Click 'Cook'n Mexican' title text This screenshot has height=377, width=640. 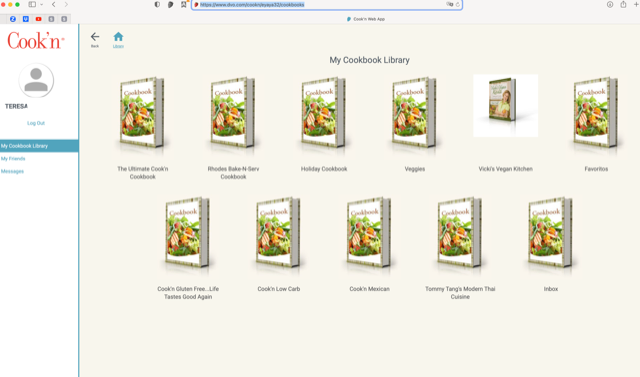369,289
